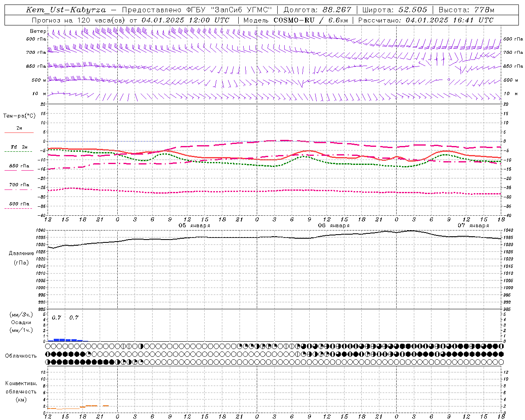Click the date label "05 января"

tap(194, 226)
